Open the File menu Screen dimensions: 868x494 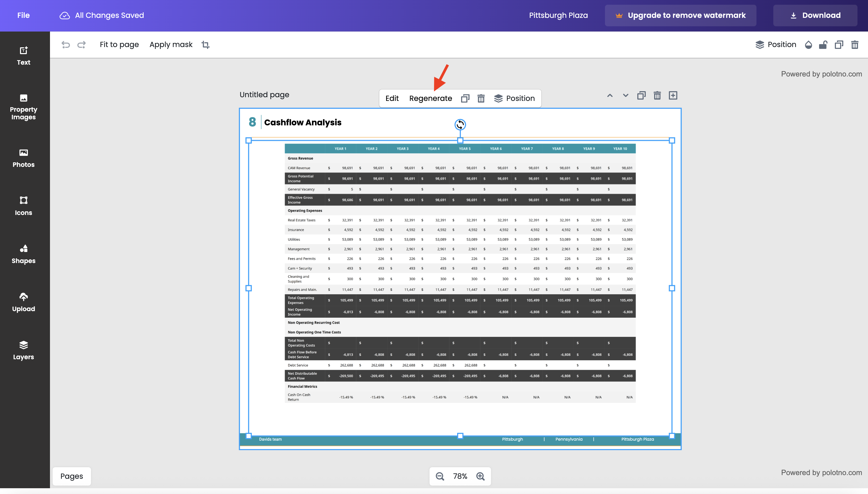pyautogui.click(x=23, y=15)
